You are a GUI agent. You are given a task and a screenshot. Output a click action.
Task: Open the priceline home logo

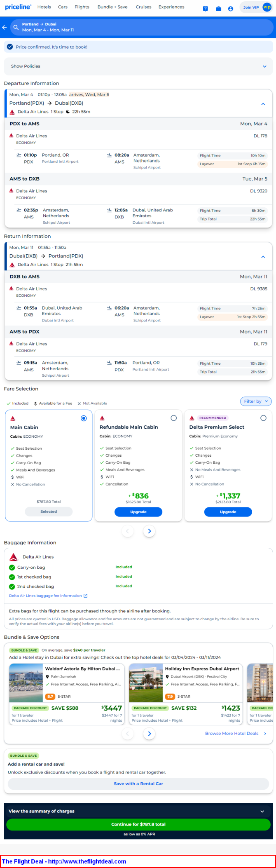pyautogui.click(x=18, y=7)
